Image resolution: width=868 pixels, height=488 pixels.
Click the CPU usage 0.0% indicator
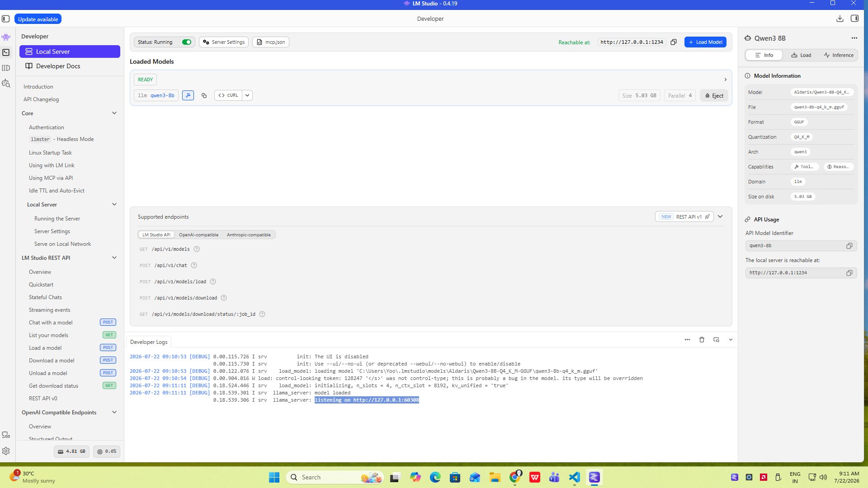pos(107,451)
